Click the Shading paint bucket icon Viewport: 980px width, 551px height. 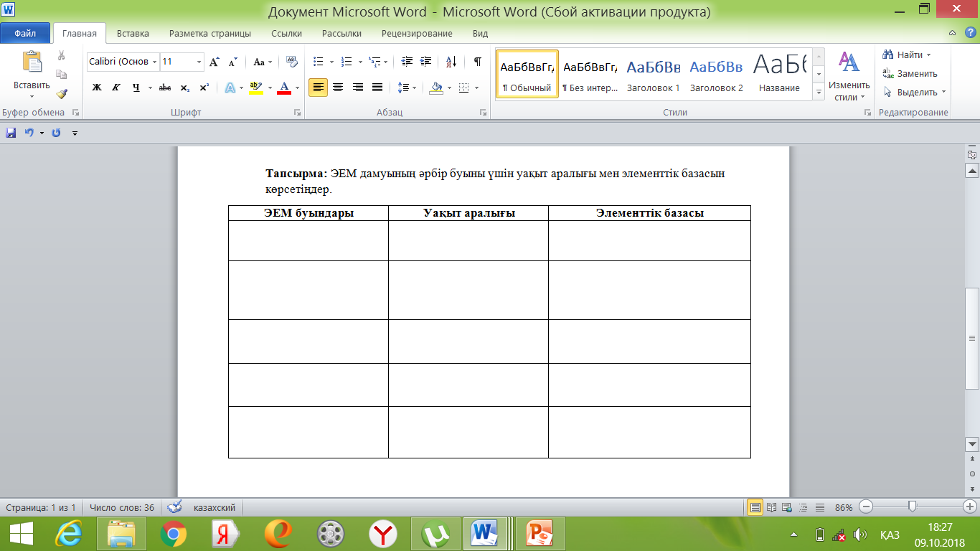tap(435, 88)
